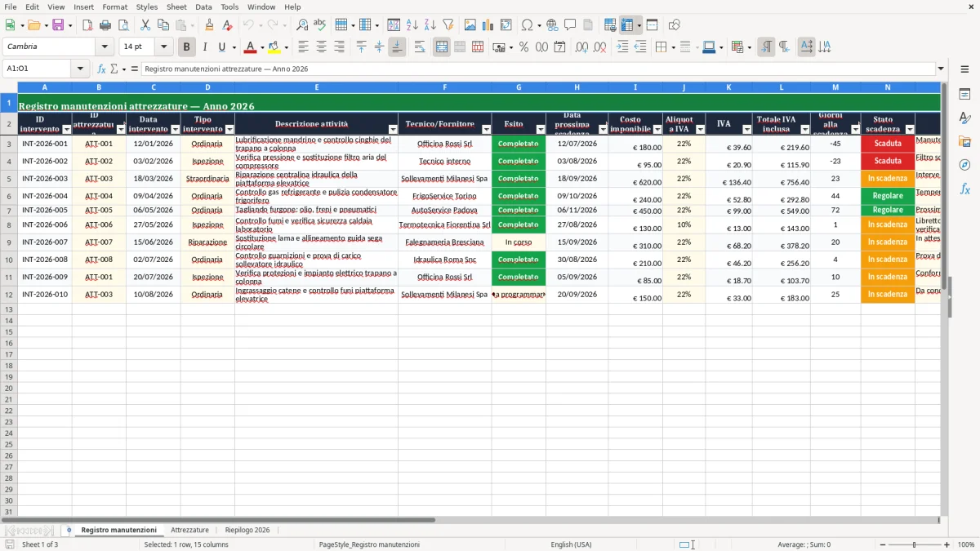Toggle Wrap Text
This screenshot has width=980, height=551.
point(420,47)
